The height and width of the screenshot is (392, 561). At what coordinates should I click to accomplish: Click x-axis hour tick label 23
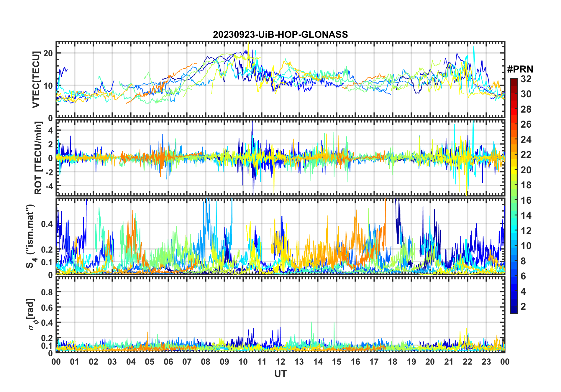[486, 362]
